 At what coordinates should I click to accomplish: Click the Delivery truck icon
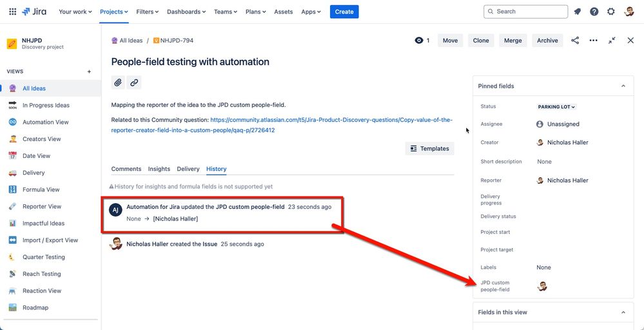pos(12,173)
